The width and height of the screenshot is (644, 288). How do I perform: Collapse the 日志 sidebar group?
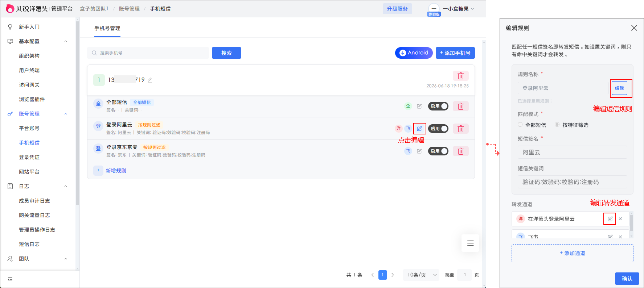(x=66, y=186)
